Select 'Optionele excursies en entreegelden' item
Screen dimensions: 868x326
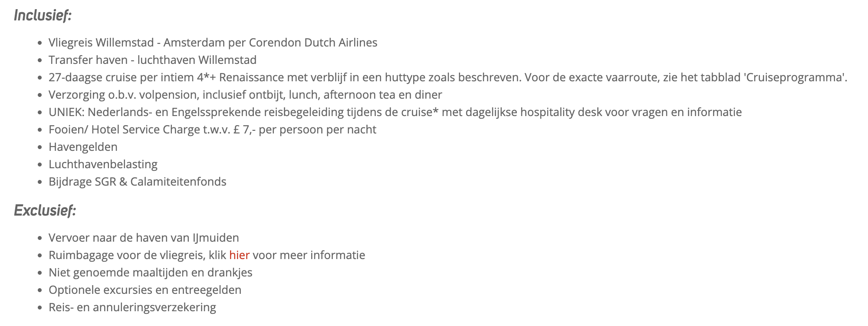[x=145, y=290]
